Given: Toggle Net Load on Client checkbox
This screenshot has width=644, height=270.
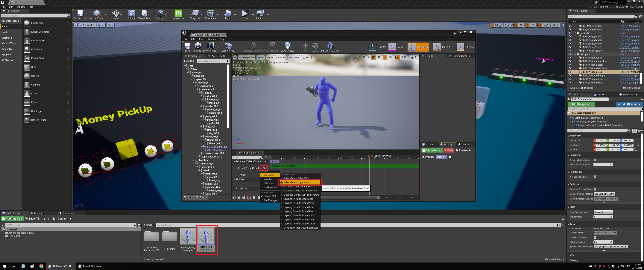Looking at the screenshot, I should [x=595, y=177].
